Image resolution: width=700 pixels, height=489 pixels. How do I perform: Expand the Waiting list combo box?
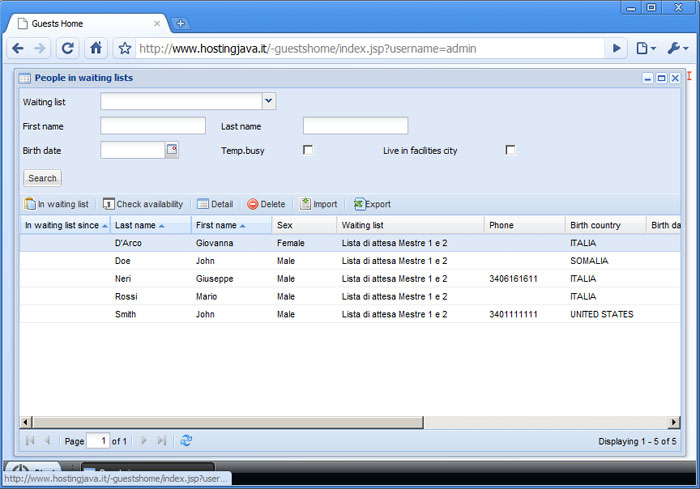[268, 101]
